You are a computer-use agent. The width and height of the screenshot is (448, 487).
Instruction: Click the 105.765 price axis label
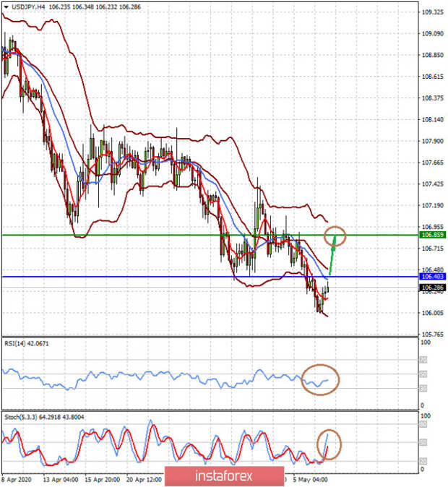[431, 334]
